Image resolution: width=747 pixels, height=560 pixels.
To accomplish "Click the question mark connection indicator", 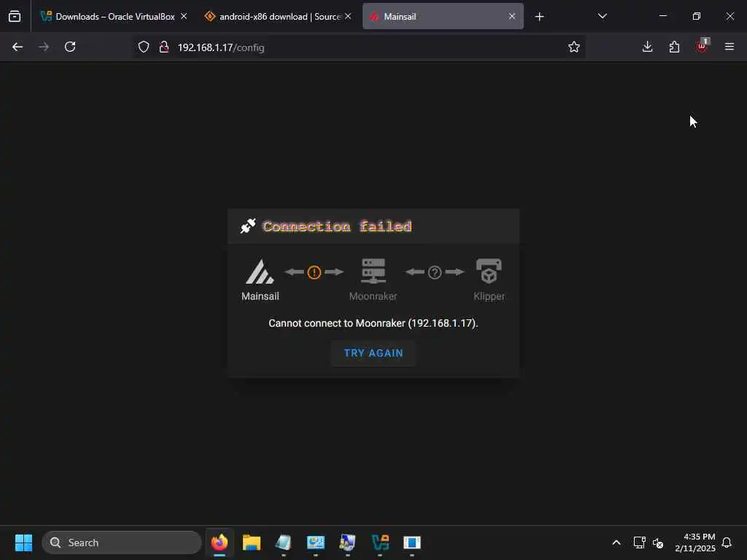I will [435, 273].
